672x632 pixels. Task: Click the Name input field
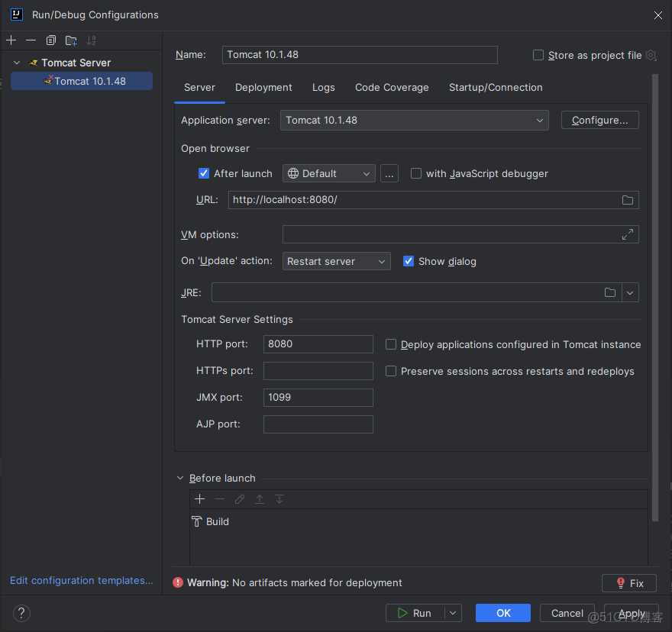coord(360,55)
